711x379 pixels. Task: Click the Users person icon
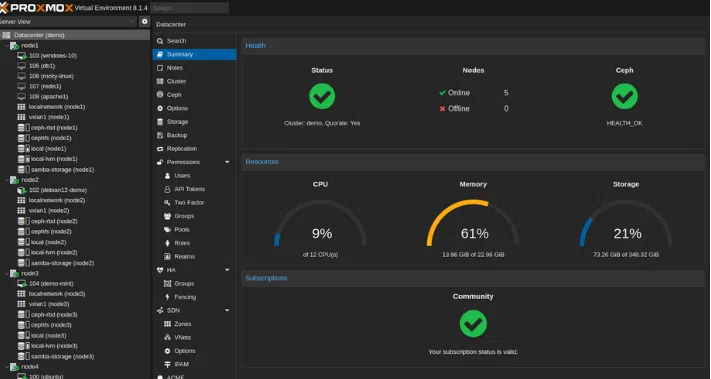coord(167,175)
